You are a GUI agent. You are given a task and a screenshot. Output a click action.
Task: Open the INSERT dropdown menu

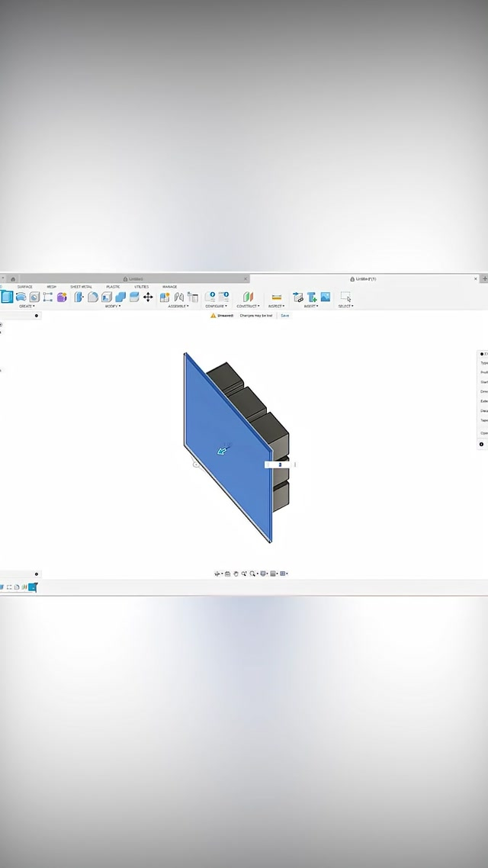click(x=310, y=306)
